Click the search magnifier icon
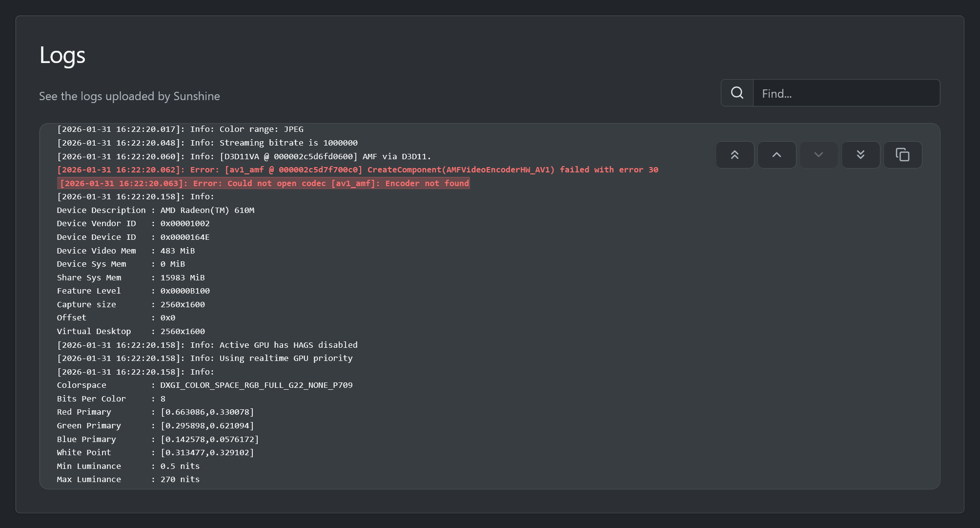The image size is (980, 528). [737, 93]
